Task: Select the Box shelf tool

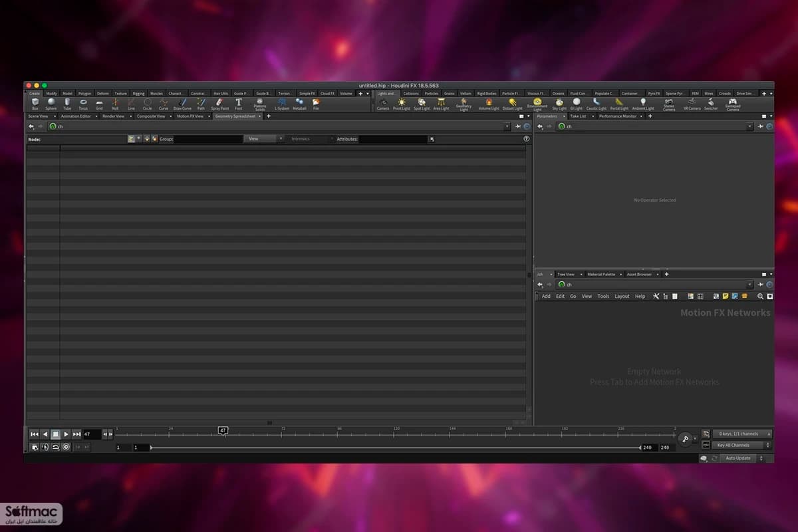Action: click(x=35, y=104)
